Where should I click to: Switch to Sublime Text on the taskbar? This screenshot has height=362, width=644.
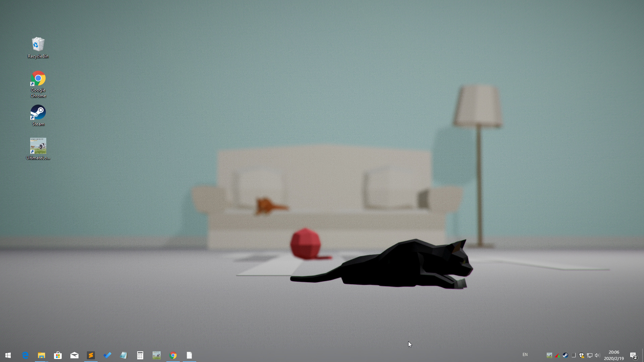91,355
